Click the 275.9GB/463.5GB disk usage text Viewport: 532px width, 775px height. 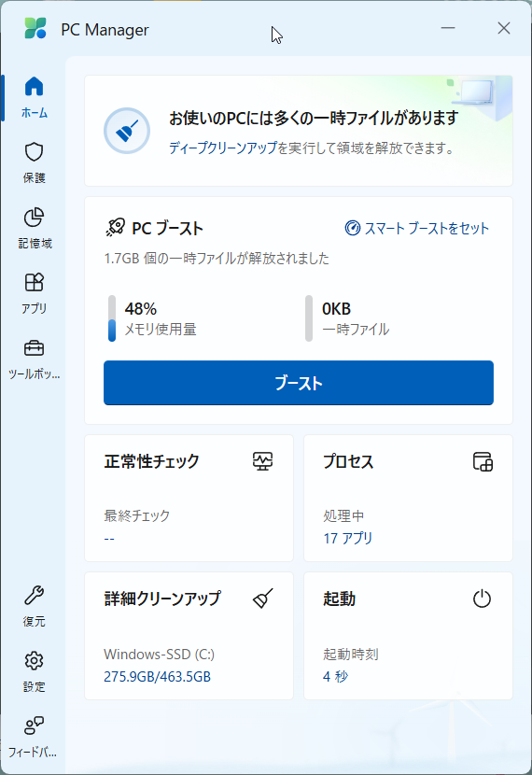click(x=157, y=677)
